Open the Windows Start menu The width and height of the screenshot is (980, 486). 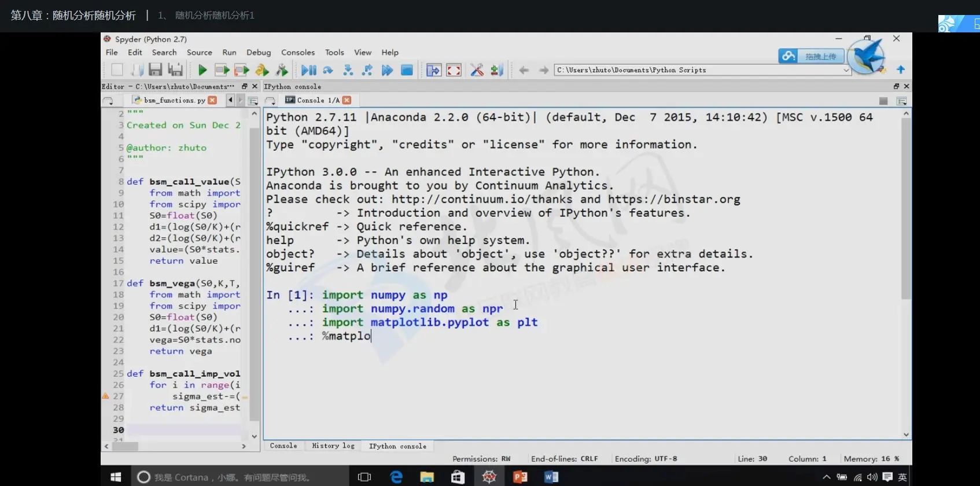[115, 477]
